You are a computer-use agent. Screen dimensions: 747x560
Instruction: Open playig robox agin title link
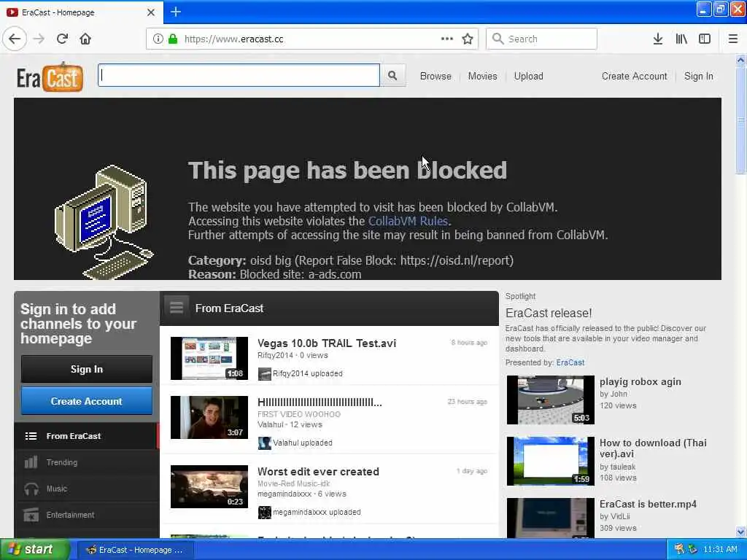tap(640, 381)
